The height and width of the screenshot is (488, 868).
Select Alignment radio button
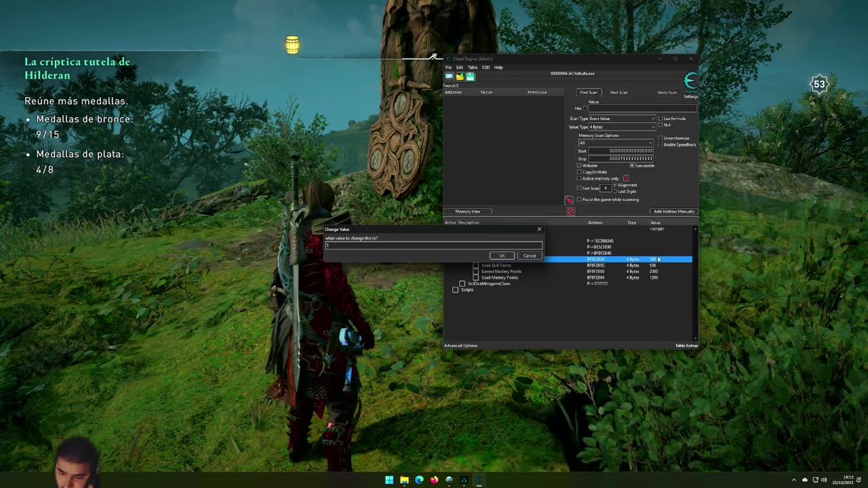point(615,185)
